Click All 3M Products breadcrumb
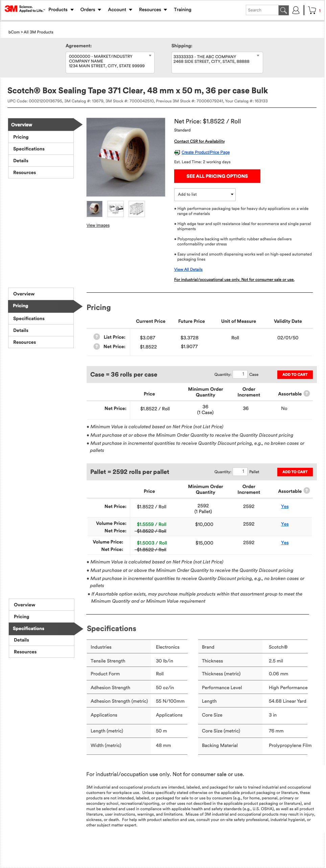 (39, 32)
